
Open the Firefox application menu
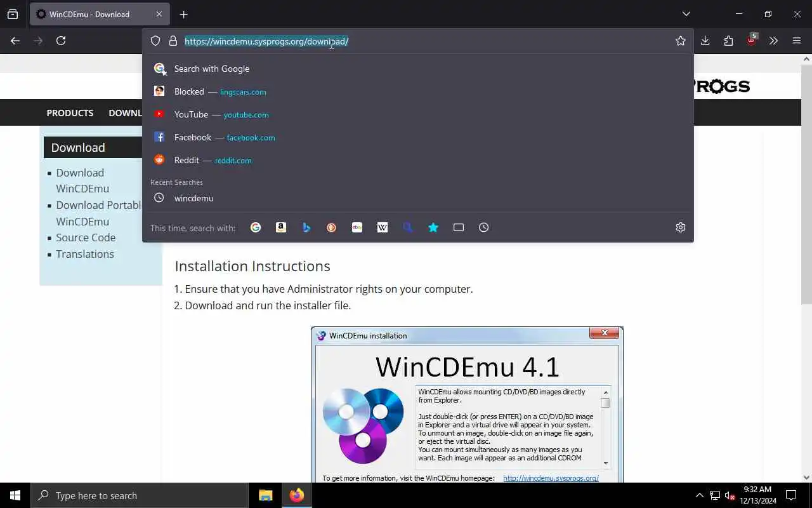click(x=797, y=41)
